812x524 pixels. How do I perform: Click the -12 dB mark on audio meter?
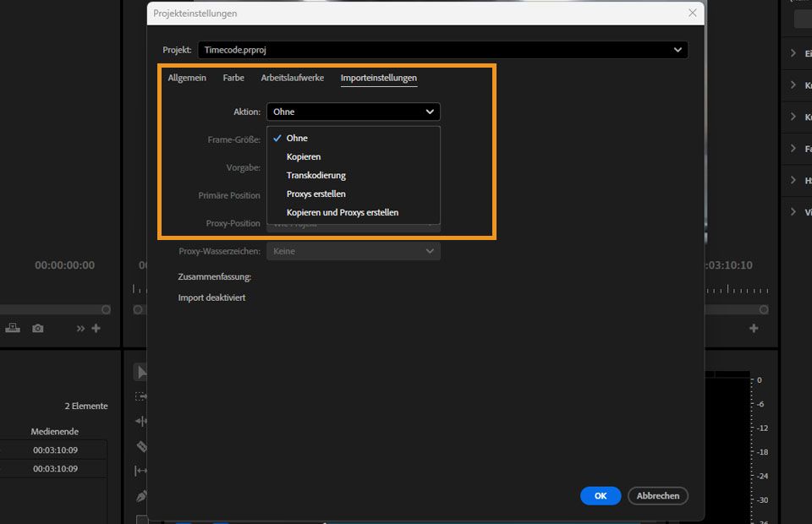pyautogui.click(x=762, y=428)
